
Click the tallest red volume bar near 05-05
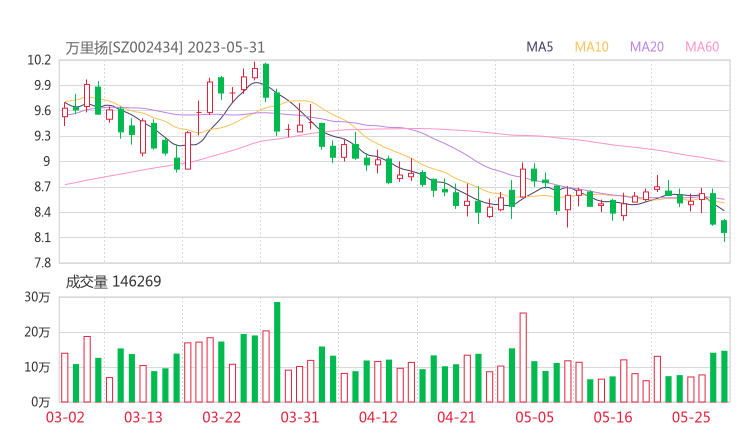[523, 357]
